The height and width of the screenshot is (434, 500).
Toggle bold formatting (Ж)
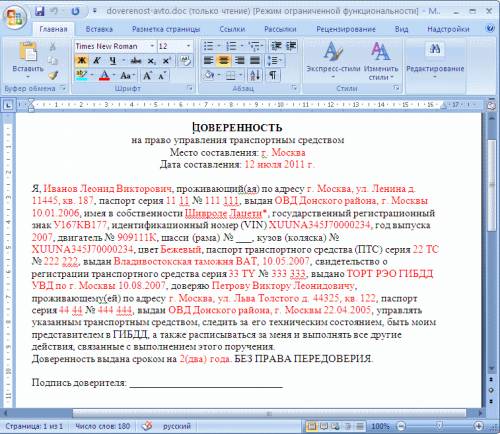pos(81,61)
